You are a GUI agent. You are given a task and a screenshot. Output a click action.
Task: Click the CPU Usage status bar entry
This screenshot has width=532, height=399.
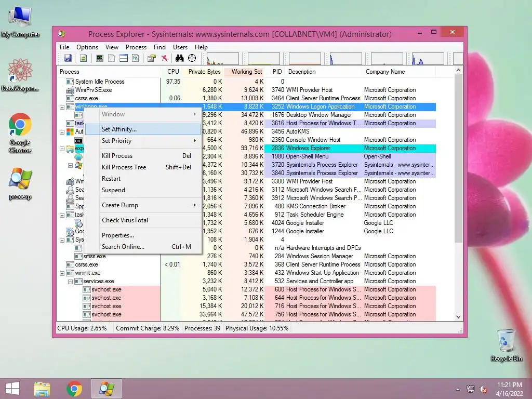click(82, 328)
